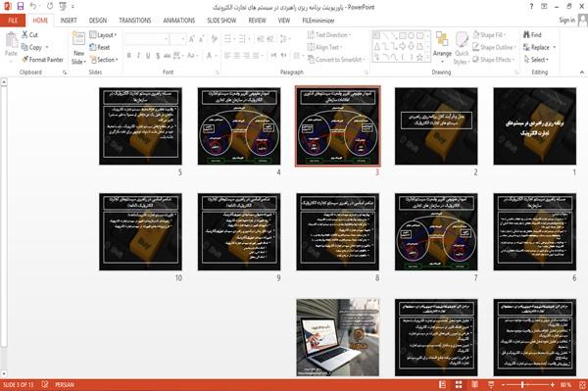The image size is (588, 391).
Task: Click the font name box
Action: pos(146,39)
